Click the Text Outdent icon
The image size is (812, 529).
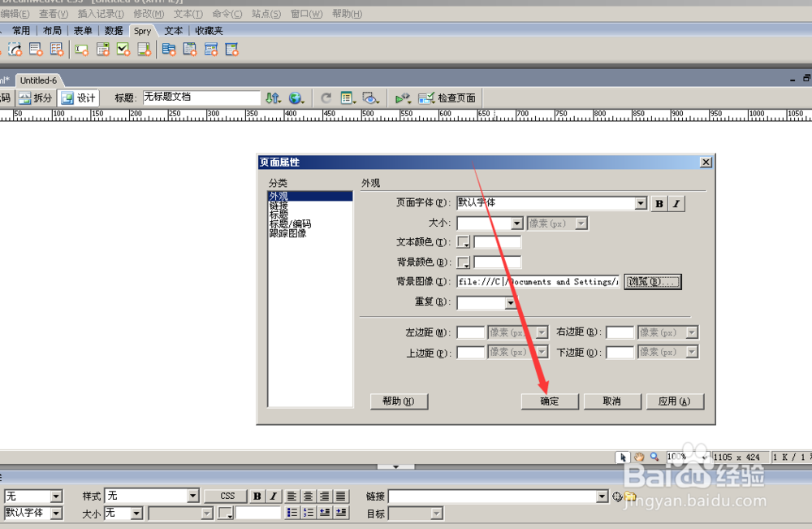tap(325, 513)
